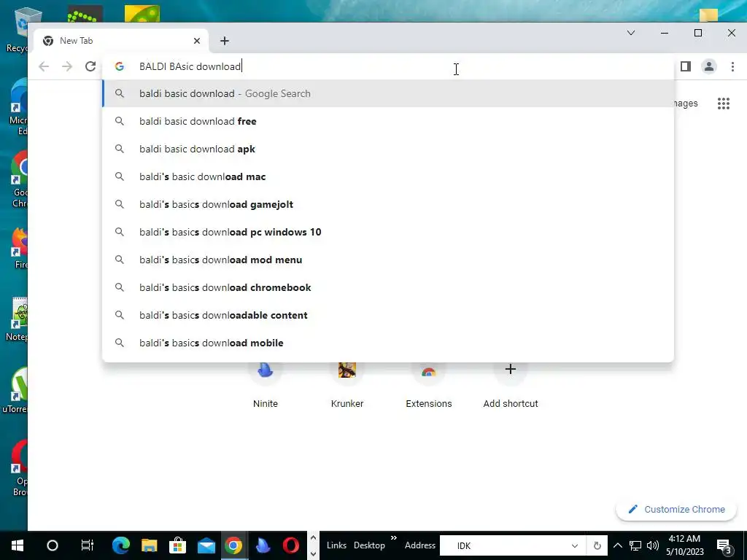The image size is (747, 560).
Task: Open the Notepad++ desktop shortcut
Action: click(x=18, y=319)
